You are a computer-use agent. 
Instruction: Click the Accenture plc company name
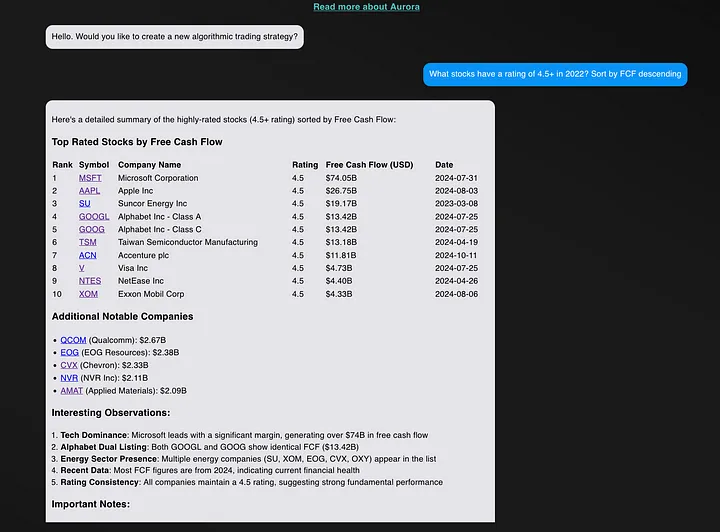[x=143, y=255]
